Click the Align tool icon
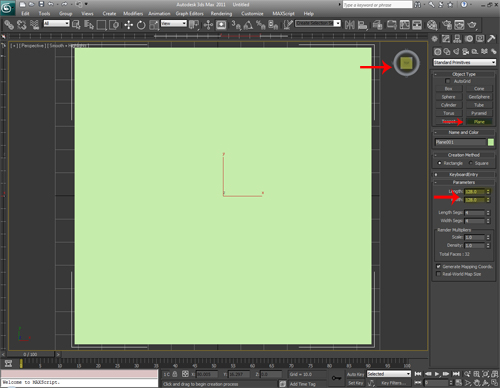This screenshot has height=388, width=500. [x=362, y=25]
